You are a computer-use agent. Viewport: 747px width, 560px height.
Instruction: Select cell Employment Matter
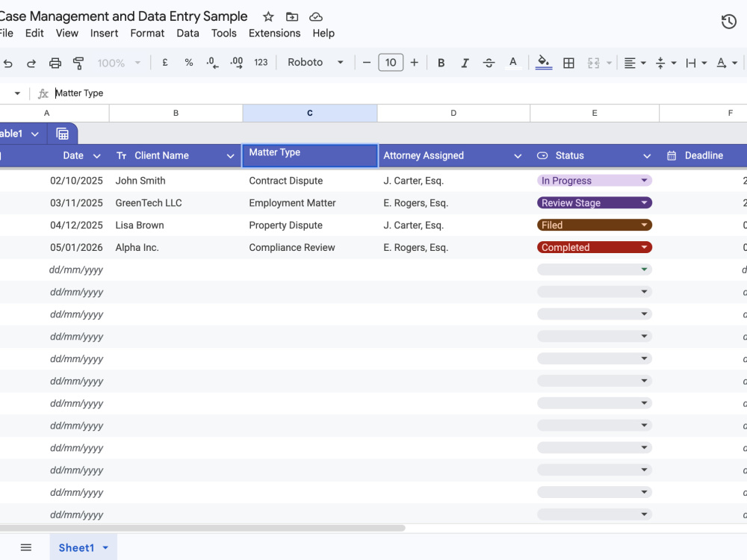pos(310,203)
